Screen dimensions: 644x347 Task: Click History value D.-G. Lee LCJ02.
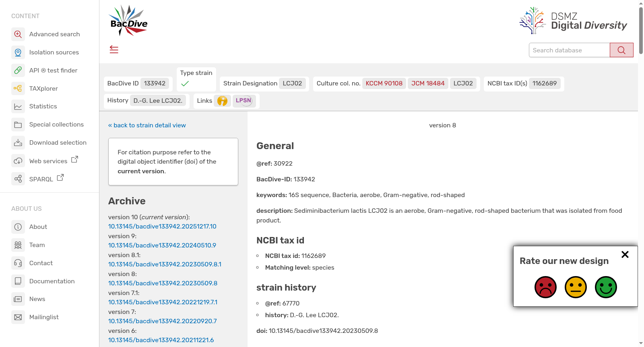[158, 101]
